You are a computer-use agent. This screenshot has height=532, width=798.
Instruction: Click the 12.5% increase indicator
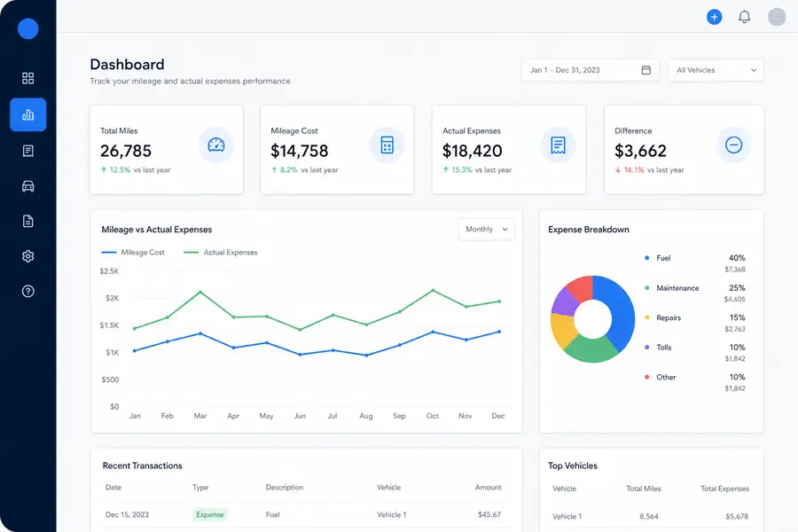115,170
